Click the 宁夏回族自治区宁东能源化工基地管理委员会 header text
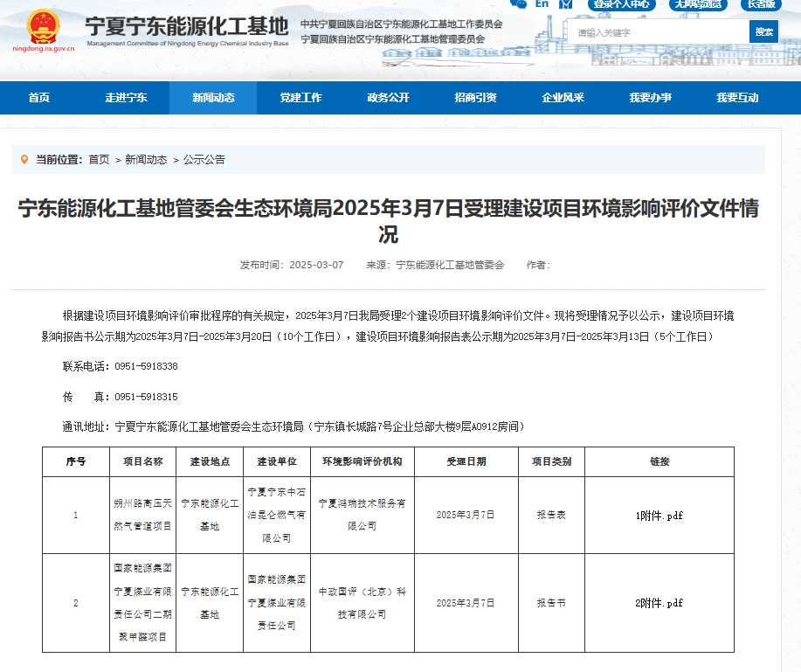 392,39
